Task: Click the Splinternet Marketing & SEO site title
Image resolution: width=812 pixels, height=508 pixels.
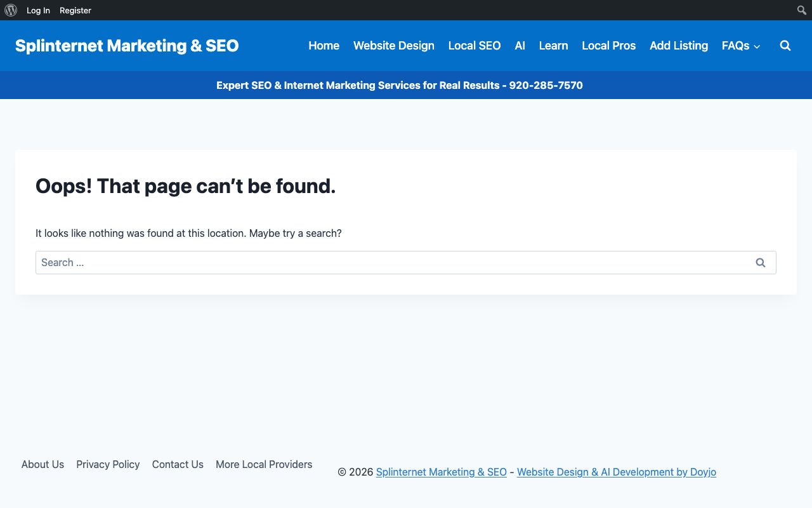Action: (x=127, y=46)
